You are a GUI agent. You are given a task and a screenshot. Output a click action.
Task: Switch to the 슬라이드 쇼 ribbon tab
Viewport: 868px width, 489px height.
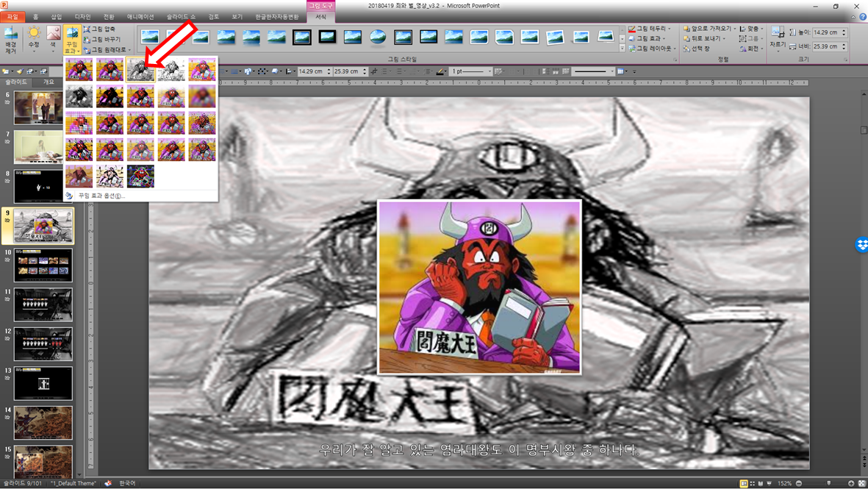181,17
